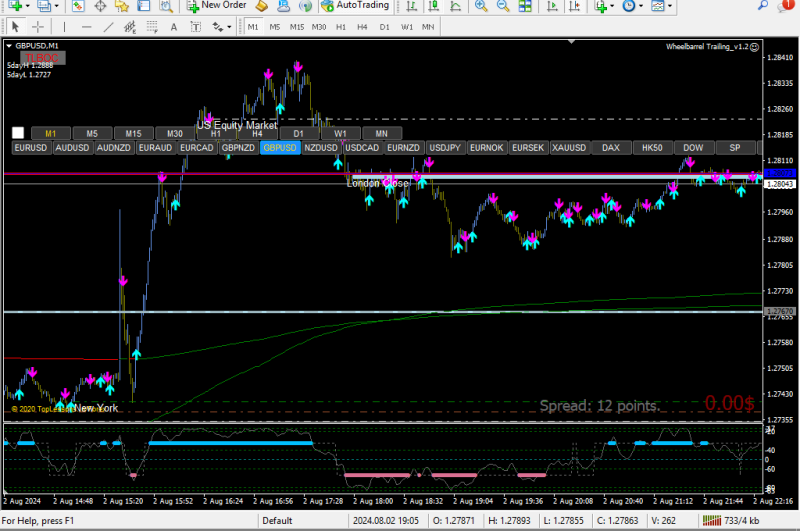Screen dimensions: 800x531
Task: Select M5 timeframe in the toolbar
Action: pyautogui.click(x=274, y=27)
